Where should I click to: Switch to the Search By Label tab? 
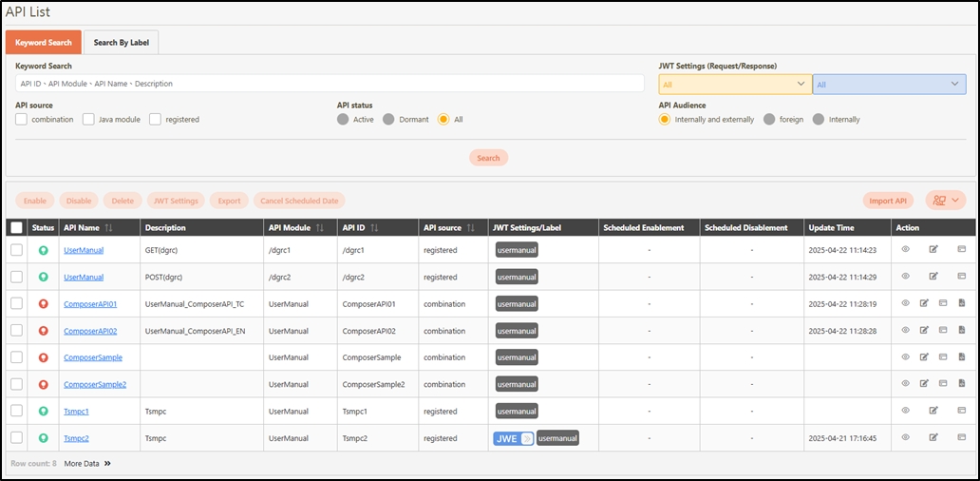[122, 43]
